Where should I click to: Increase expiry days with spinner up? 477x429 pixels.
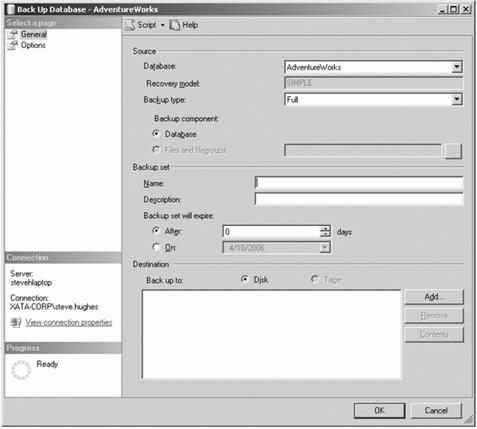coord(325,228)
